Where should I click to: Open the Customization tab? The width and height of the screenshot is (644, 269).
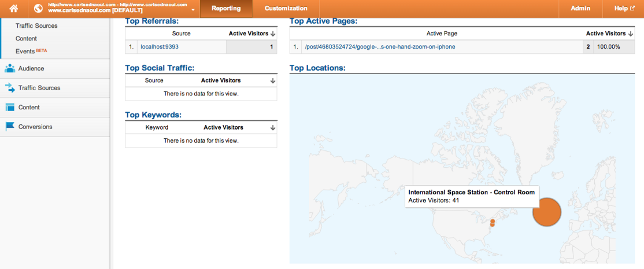pyautogui.click(x=286, y=9)
